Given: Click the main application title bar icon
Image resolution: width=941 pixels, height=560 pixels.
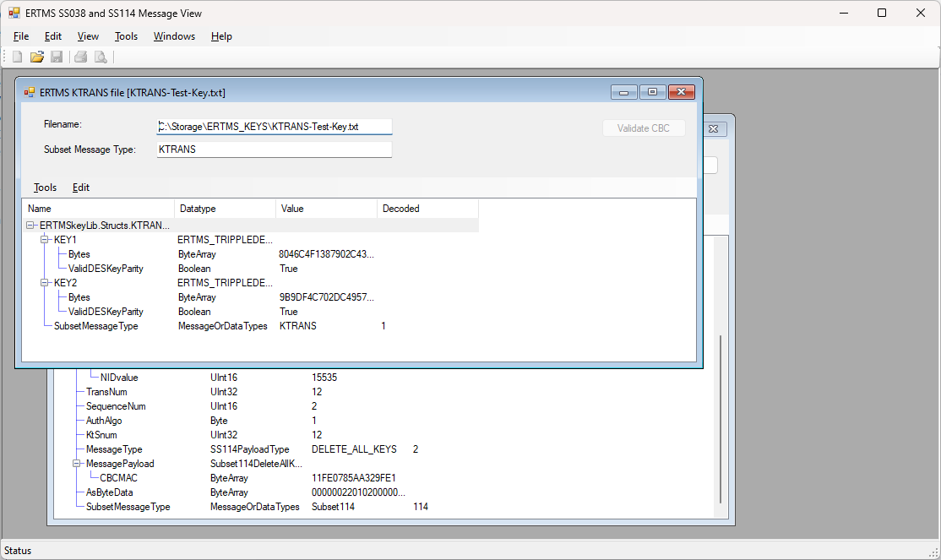Looking at the screenshot, I should click(x=14, y=14).
